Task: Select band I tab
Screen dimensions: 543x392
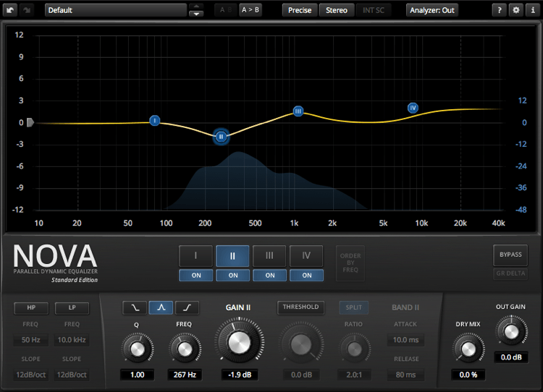Action: [x=195, y=256]
